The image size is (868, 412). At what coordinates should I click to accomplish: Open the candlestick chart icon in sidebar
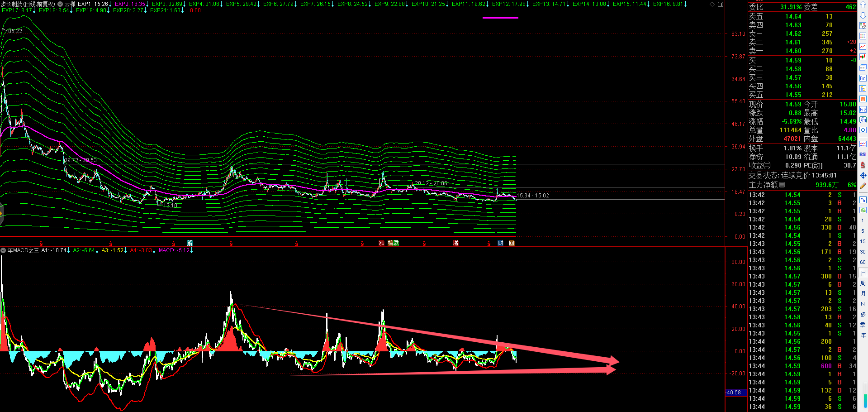863,57
